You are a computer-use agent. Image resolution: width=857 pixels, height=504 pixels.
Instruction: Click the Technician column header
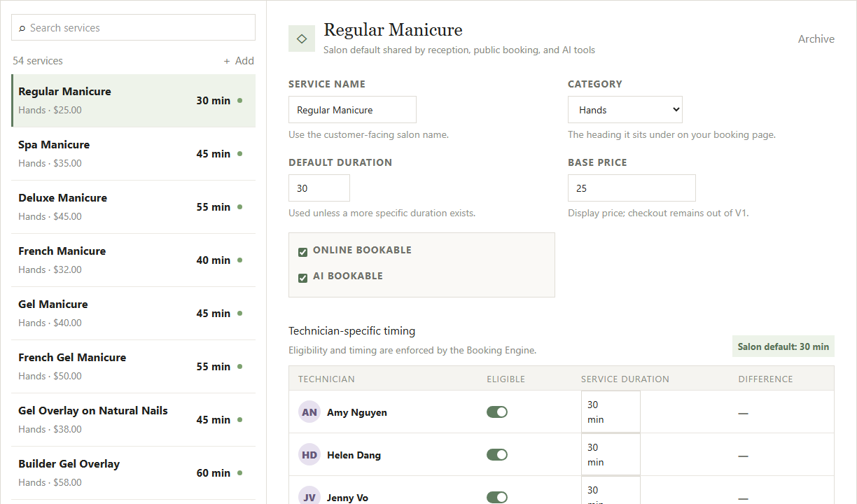click(x=326, y=379)
